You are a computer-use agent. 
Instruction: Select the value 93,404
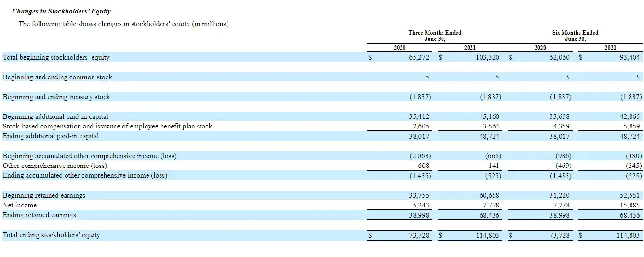630,57
